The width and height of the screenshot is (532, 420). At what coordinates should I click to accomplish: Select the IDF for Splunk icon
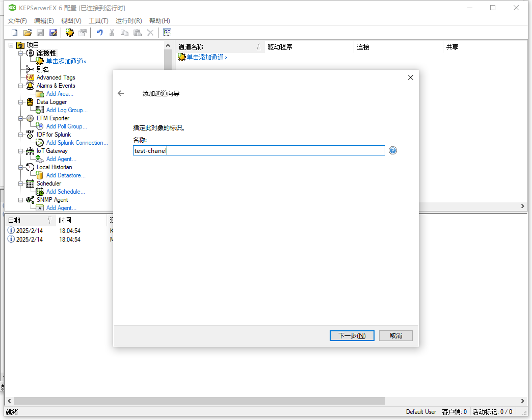tap(30, 135)
